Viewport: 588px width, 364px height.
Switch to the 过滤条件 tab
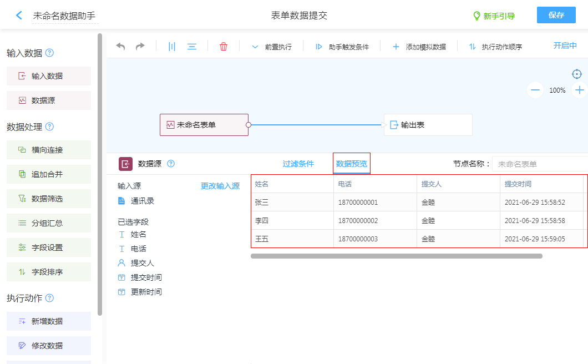point(298,164)
